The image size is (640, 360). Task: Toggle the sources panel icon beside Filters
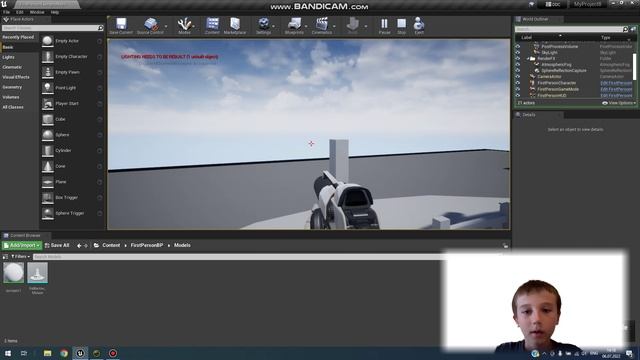pyautogui.click(x=5, y=257)
